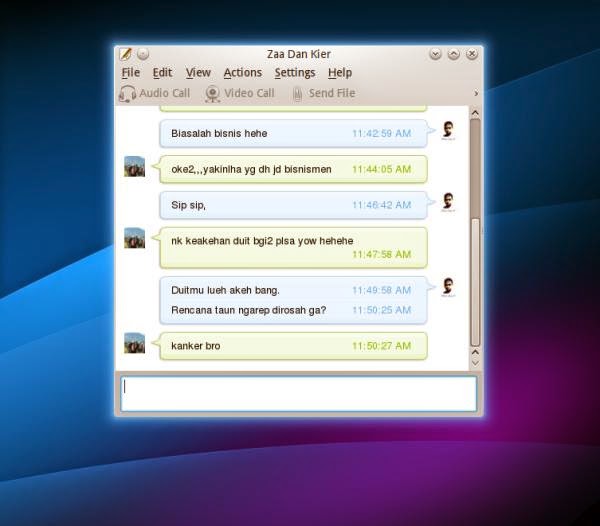Click the 'Duitmu lueh akeh bang.' text
This screenshot has width=600, height=526.
coord(225,290)
